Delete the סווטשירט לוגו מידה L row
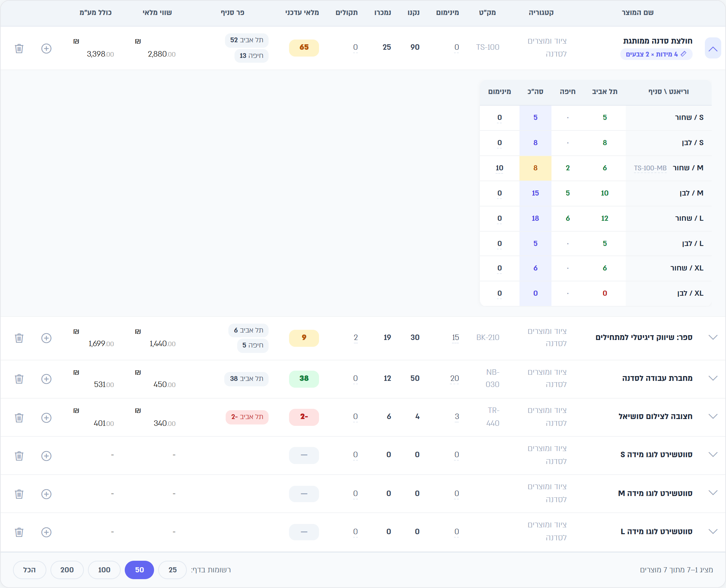 tap(19, 532)
